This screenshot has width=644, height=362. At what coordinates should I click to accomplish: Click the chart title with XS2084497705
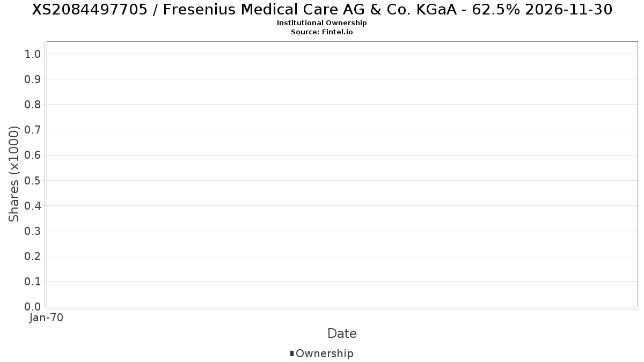click(322, 10)
